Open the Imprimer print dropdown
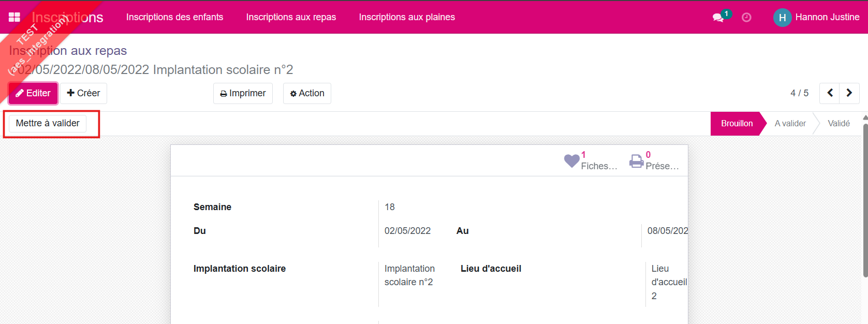This screenshot has width=868, height=324. point(243,94)
